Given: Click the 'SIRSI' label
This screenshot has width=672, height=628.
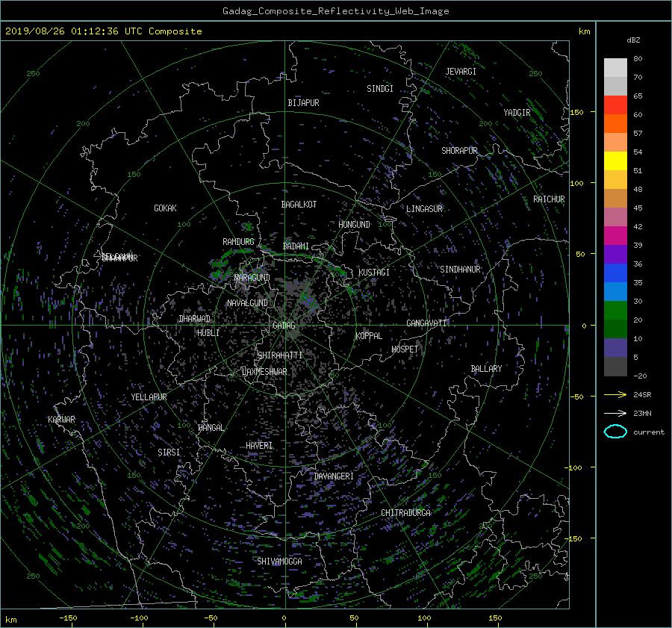Looking at the screenshot, I should click(169, 453).
